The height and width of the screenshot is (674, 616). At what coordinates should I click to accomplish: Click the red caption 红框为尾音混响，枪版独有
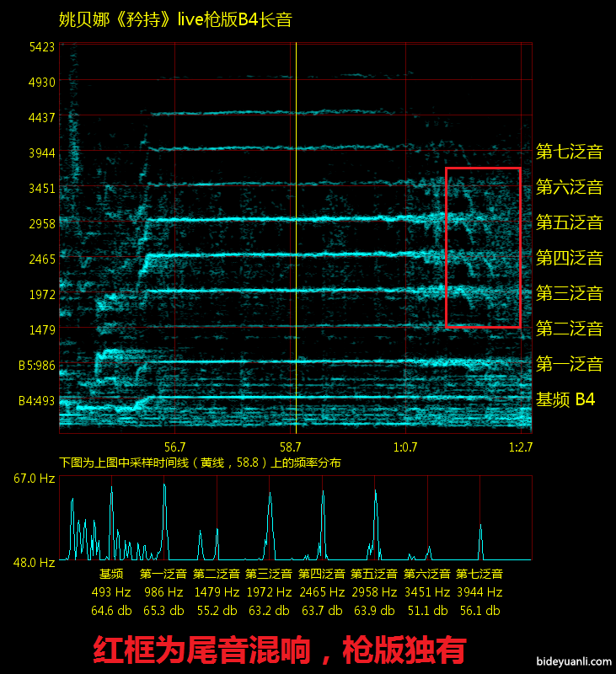tap(279, 650)
